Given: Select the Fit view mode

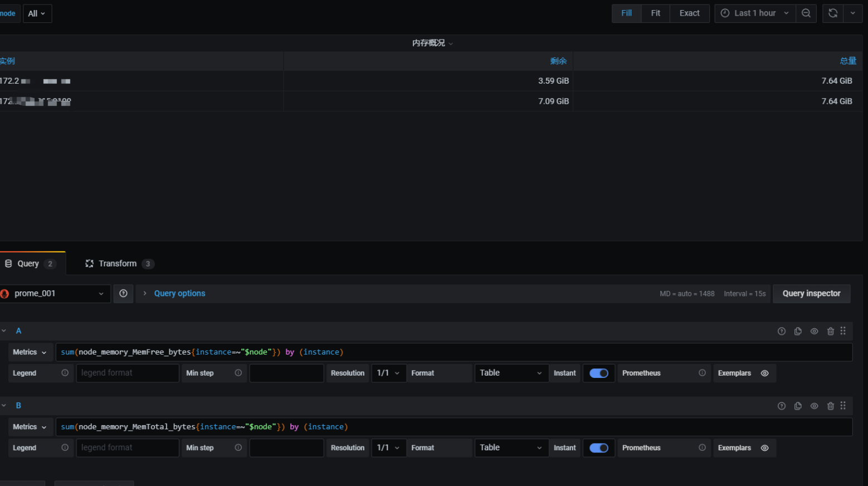Looking at the screenshot, I should (x=656, y=13).
